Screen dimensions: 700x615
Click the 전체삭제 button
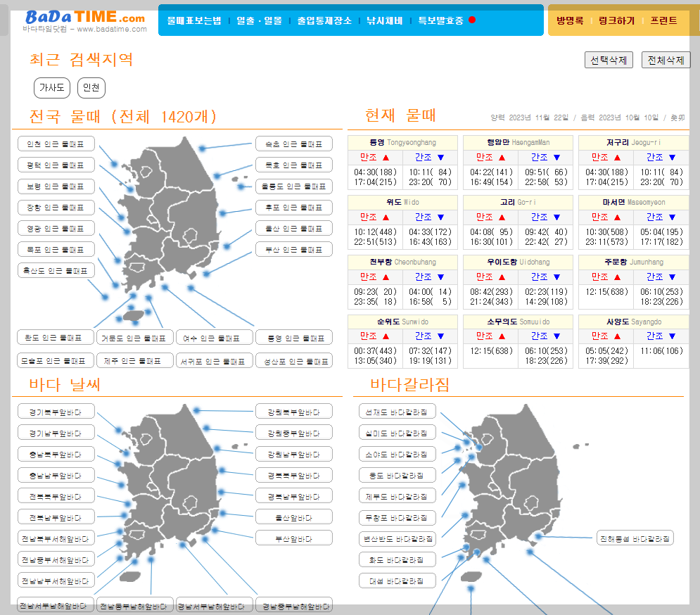click(x=666, y=59)
